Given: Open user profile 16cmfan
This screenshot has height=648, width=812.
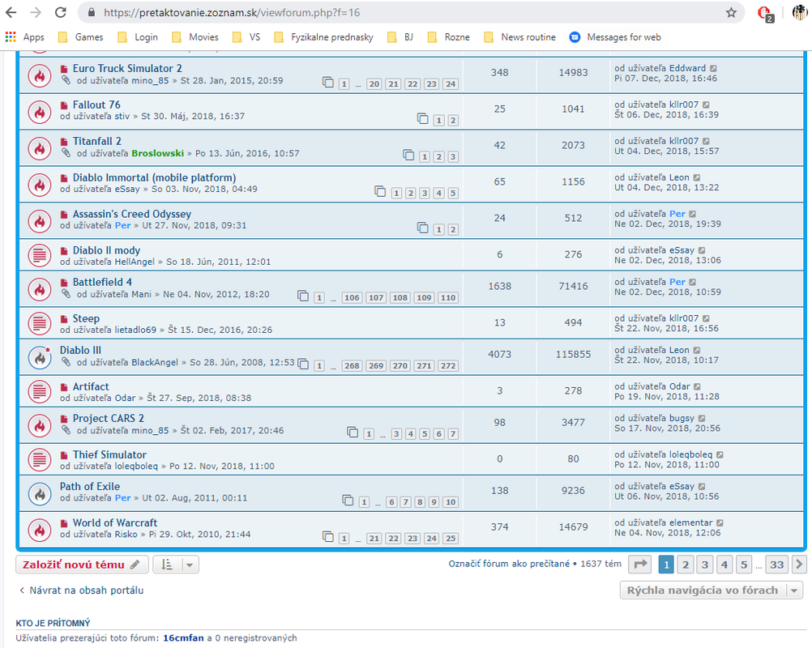Looking at the screenshot, I should [183, 638].
